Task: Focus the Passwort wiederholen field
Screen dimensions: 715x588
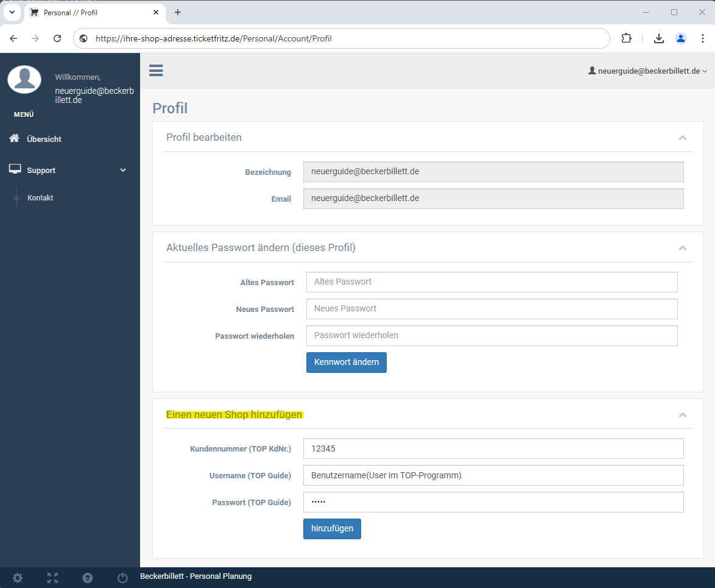Action: (x=491, y=336)
